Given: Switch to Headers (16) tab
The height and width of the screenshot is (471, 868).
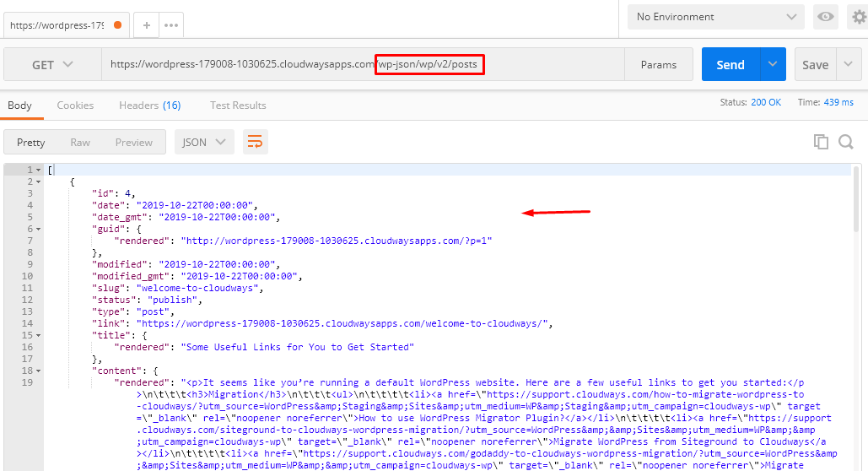Looking at the screenshot, I should click(x=150, y=106).
